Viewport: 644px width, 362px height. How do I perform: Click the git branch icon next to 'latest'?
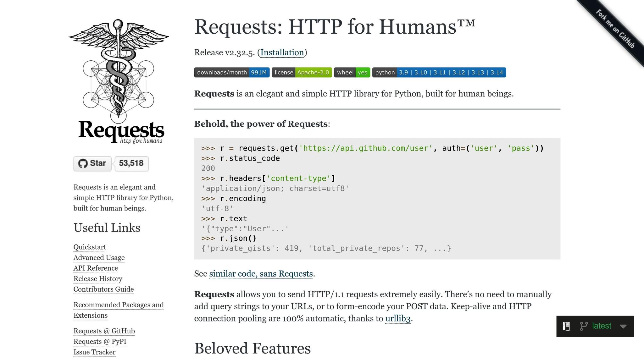pyautogui.click(x=585, y=326)
